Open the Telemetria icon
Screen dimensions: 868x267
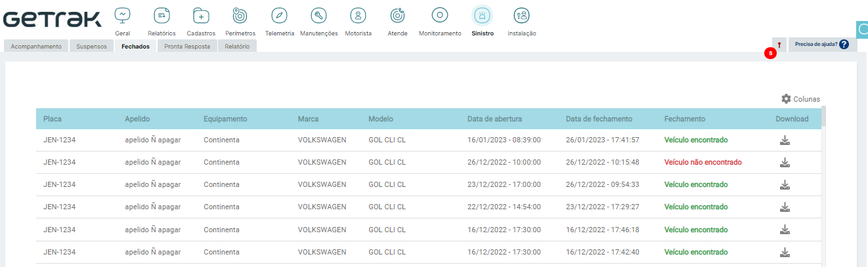tap(280, 15)
